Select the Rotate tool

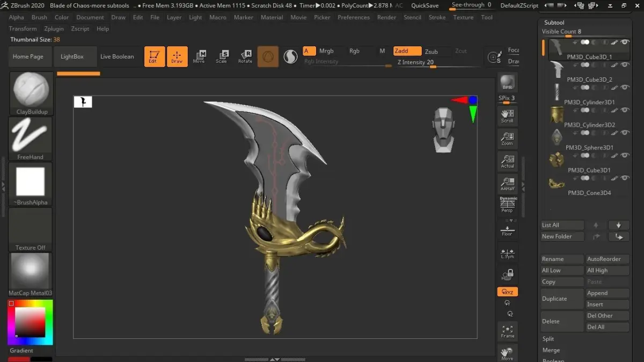pos(245,56)
